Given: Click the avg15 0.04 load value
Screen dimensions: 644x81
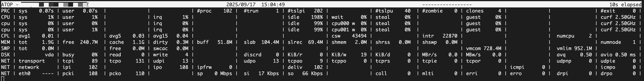Looking at the screenshot, I should [171, 36].
